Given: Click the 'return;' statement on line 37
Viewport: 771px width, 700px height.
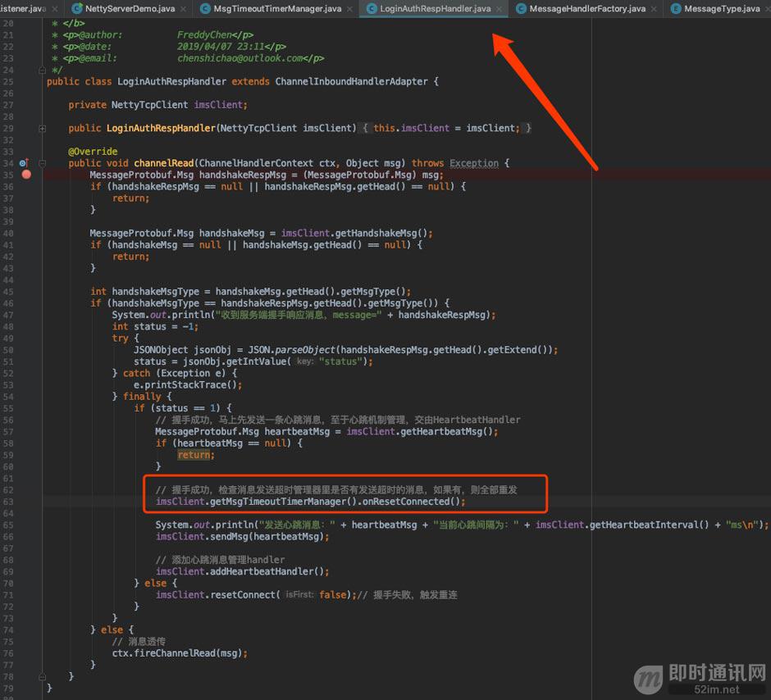Looking at the screenshot, I should (130, 198).
